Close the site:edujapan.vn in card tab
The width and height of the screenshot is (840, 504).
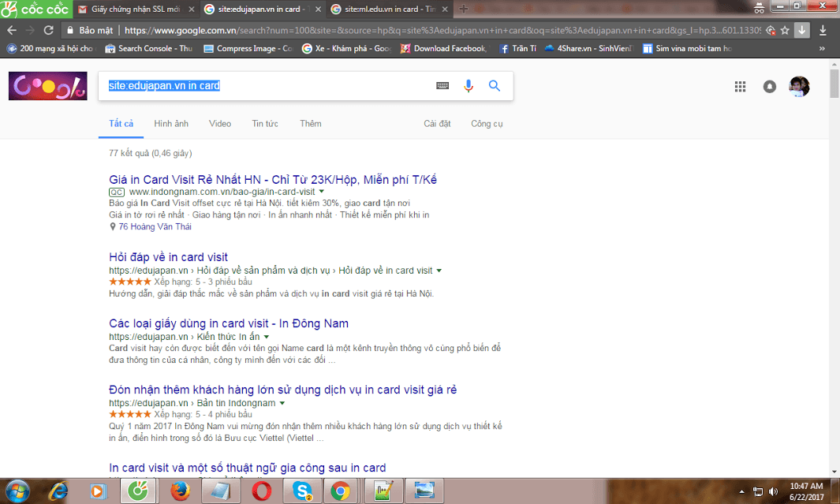click(x=318, y=9)
